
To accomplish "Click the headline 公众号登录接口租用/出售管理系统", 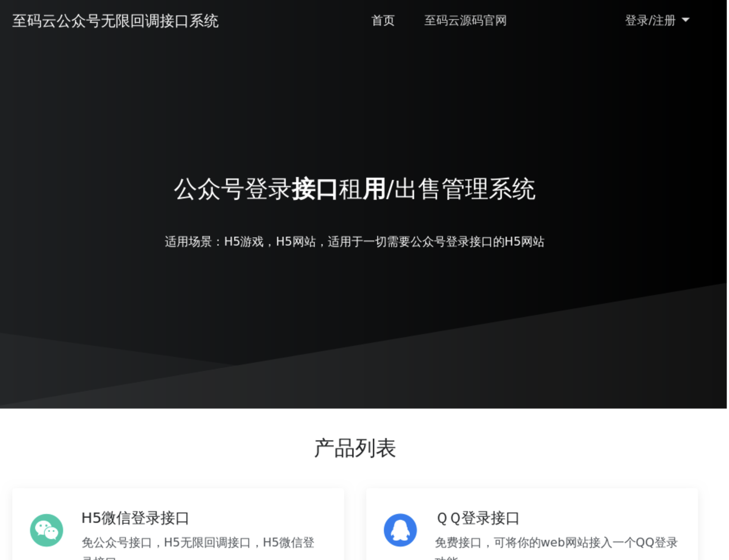I will [x=354, y=189].
